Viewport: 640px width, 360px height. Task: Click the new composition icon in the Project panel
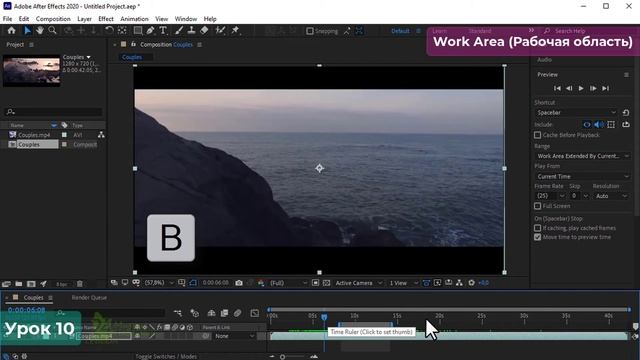tap(31, 284)
